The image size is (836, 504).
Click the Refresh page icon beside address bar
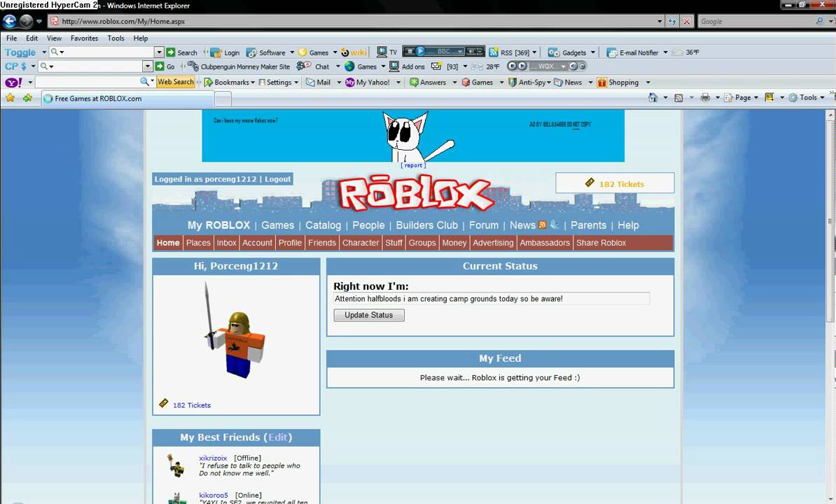671,21
